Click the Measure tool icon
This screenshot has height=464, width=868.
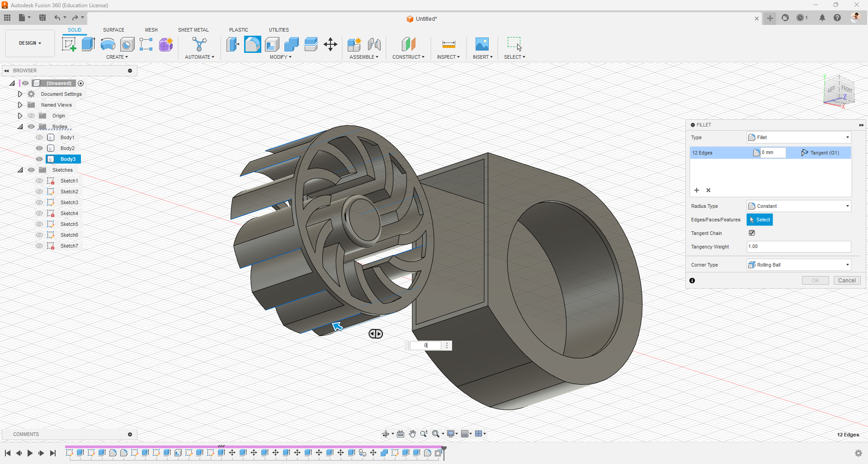pyautogui.click(x=448, y=44)
